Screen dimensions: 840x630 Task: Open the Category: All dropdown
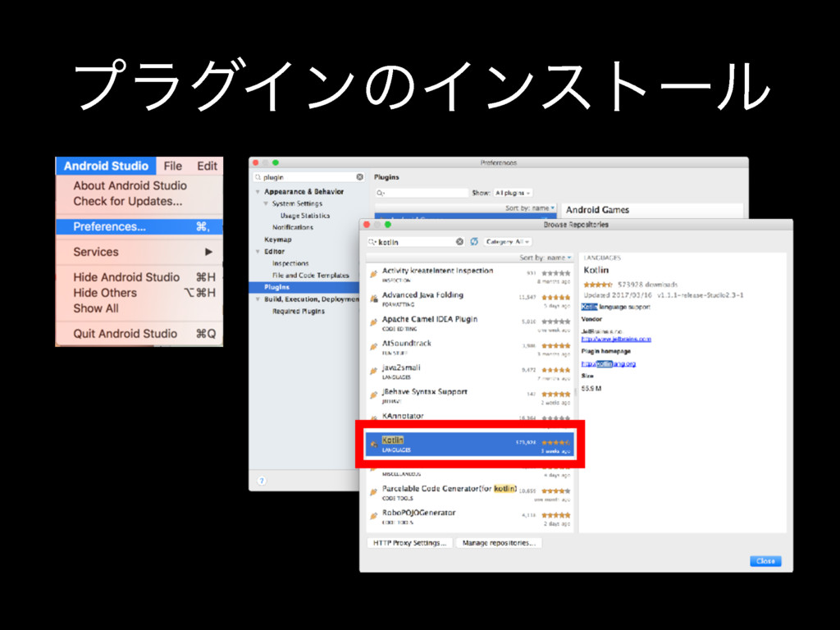(508, 242)
